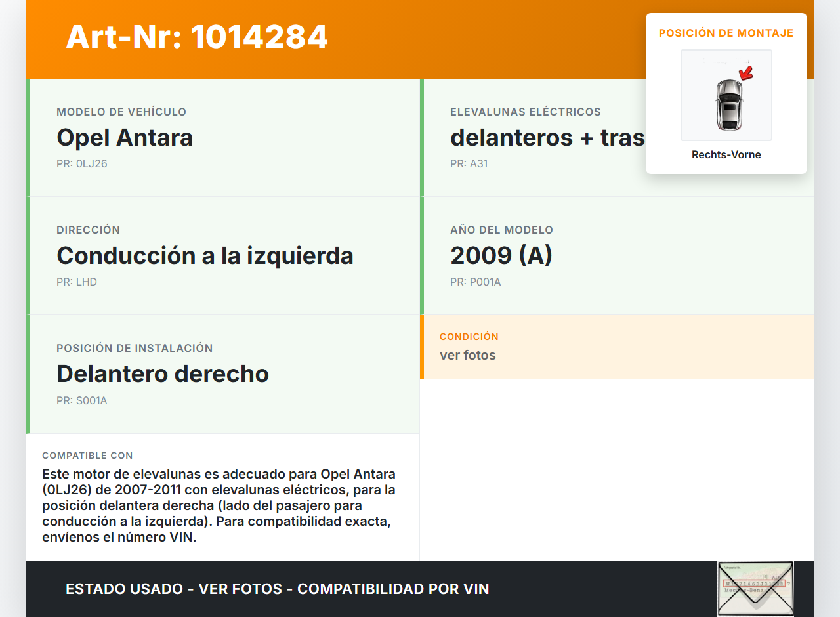Click the 'PR: LHD' code text

(x=77, y=282)
